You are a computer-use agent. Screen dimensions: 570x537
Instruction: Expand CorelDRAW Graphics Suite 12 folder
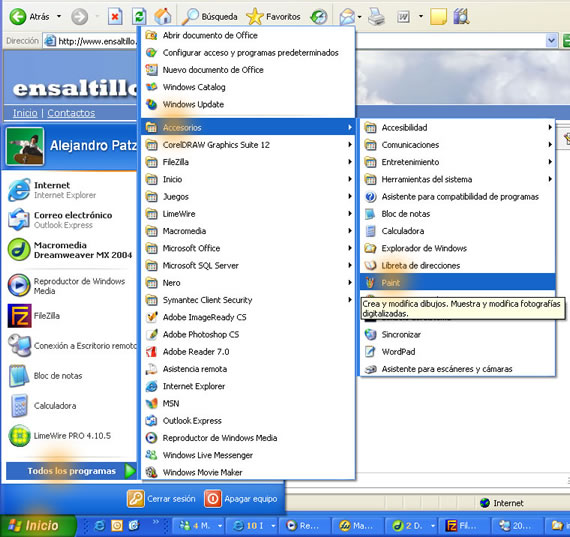point(248,145)
